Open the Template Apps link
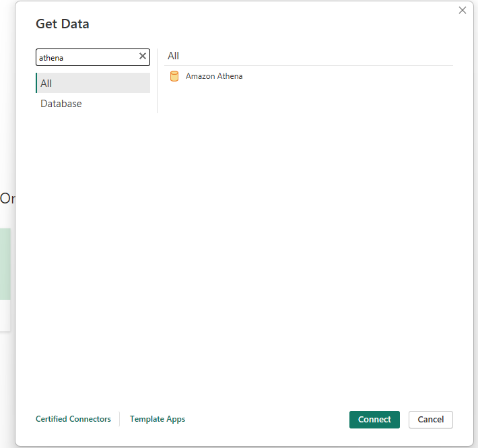Screen dimensions: 478x448 tap(158, 419)
